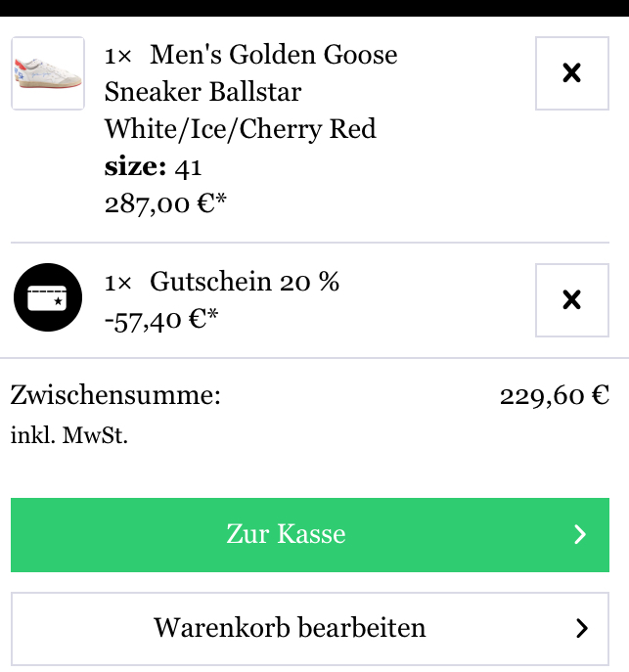Remove the Golden Goose sneaker from cart
The width and height of the screenshot is (629, 672).
click(572, 73)
